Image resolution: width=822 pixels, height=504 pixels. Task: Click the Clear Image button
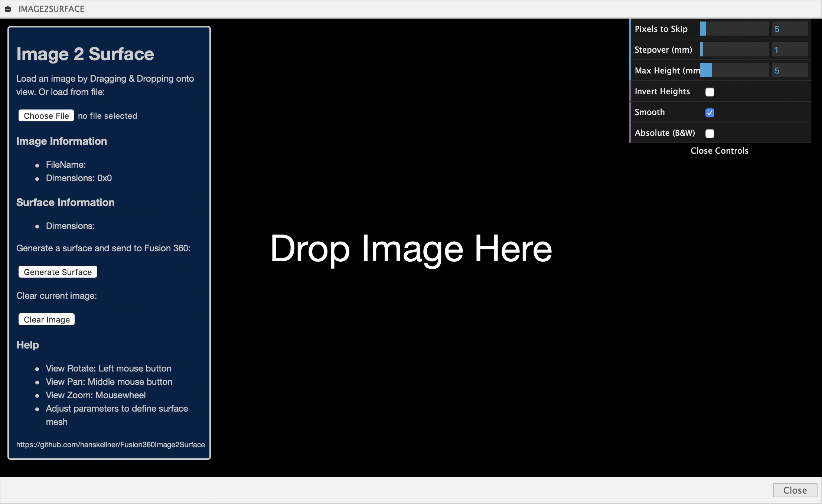(47, 319)
